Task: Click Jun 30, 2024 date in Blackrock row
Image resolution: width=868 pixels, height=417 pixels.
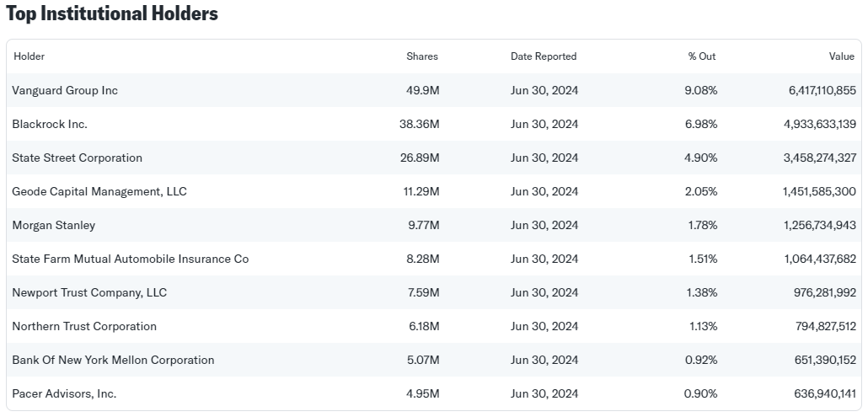Action: tap(544, 124)
